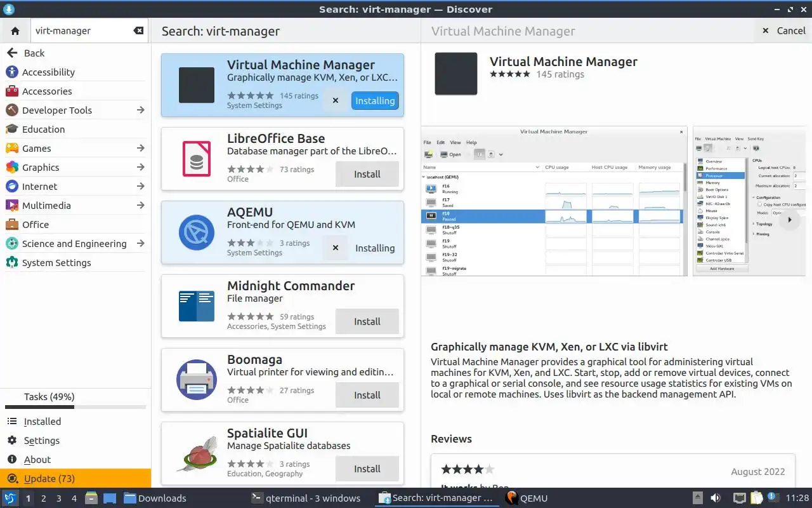Screen dimensions: 812x508
Task: Switch to virtual desktop 3
Action: [x=58, y=498]
